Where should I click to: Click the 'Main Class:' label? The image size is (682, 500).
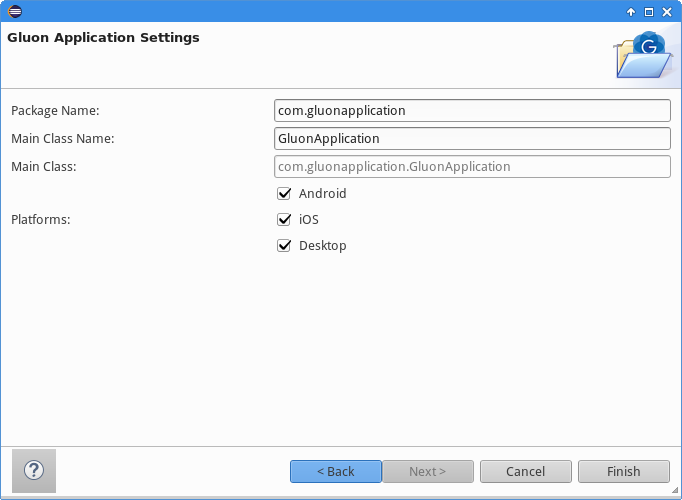pos(43,167)
